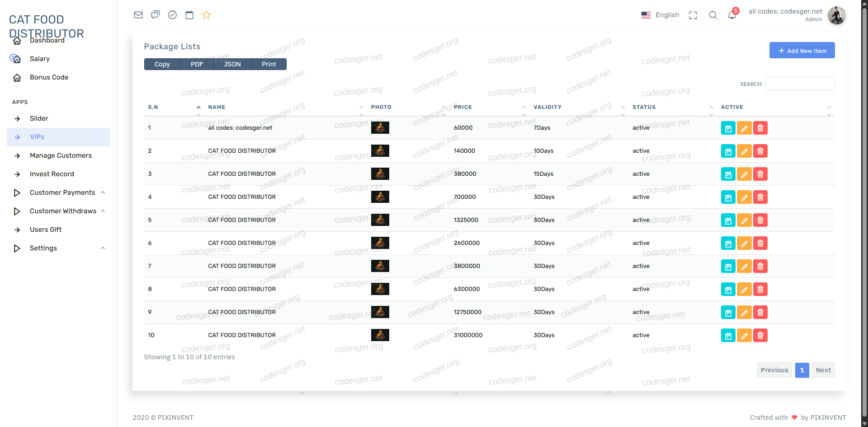Export the table using PDF button

[197, 64]
